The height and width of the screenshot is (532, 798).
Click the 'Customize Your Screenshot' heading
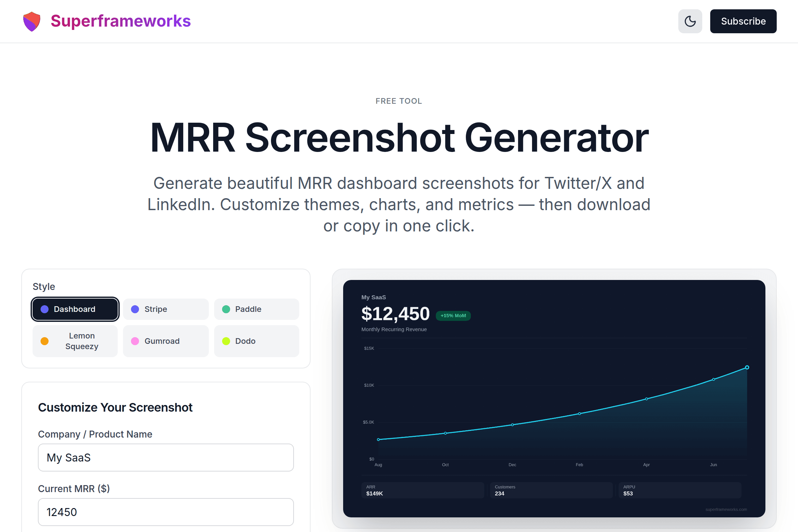pyautogui.click(x=115, y=407)
